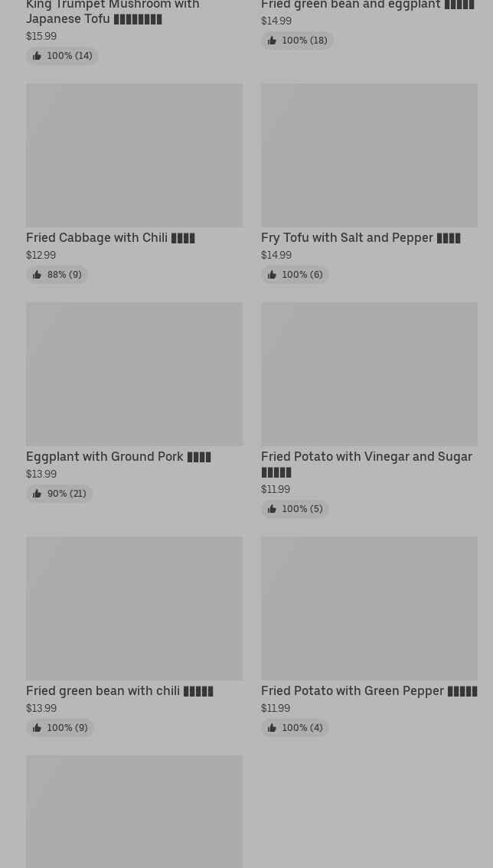Open King Trumpet Mushroom with Japanese Tofu item
This screenshot has height=868, width=493.
[113, 12]
